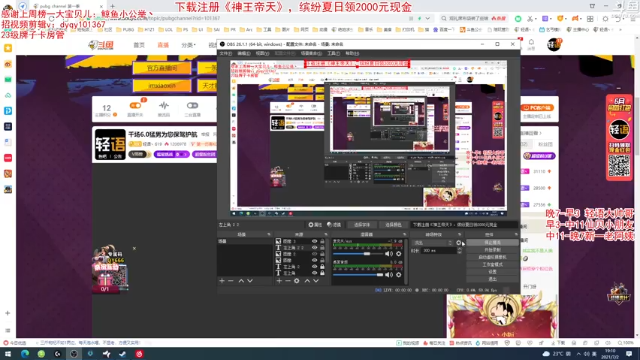Screen dimensions: 640x360
Task: Mute the 麦克风/Aux speaker icon
Action: [x=389, y=253]
